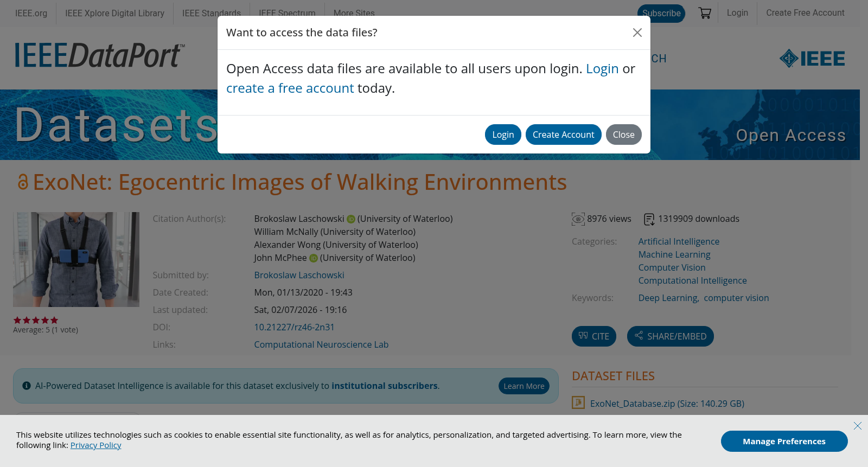Click the ExoNet dataset title
This screenshot has width=868, height=467.
(299, 182)
